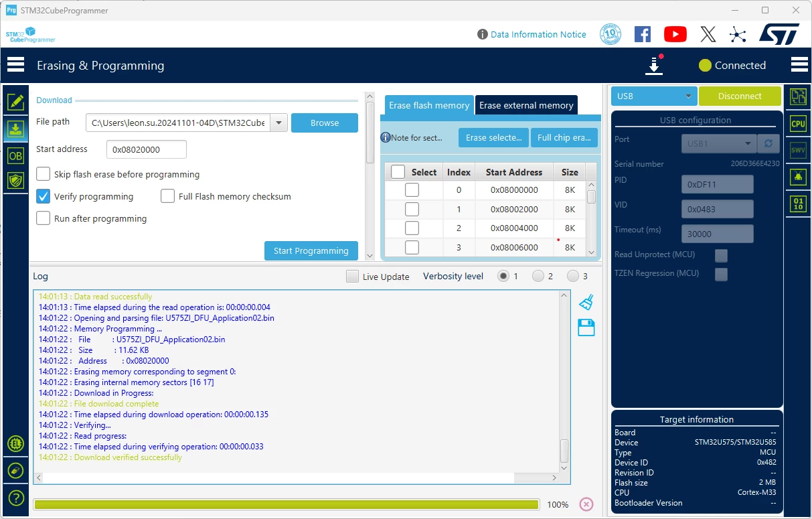
Task: Click the ST logo
Action: pyautogui.click(x=779, y=34)
